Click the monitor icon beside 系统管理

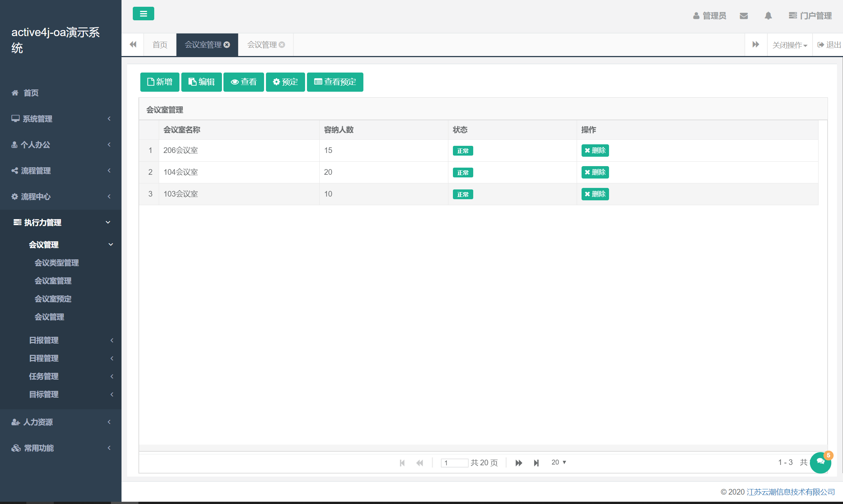point(15,119)
